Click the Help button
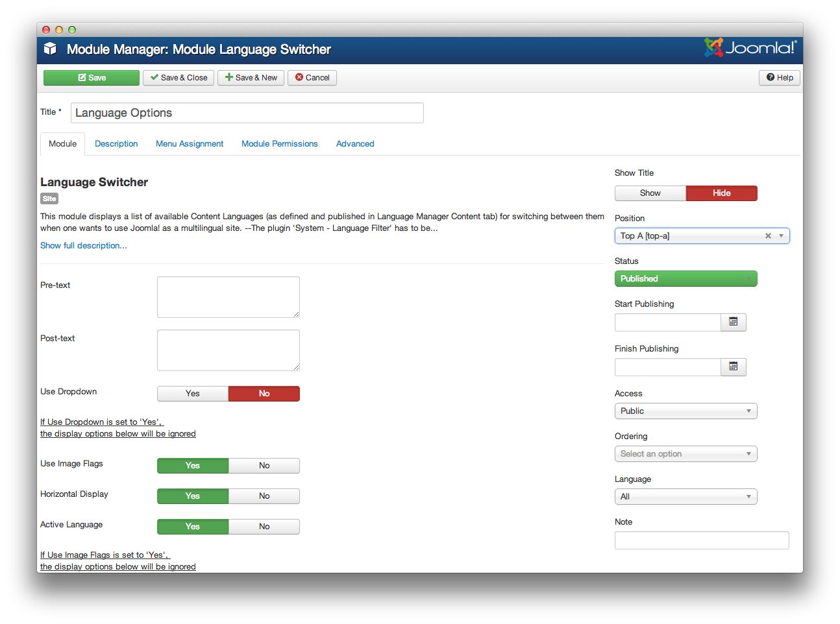 pyautogui.click(x=779, y=78)
